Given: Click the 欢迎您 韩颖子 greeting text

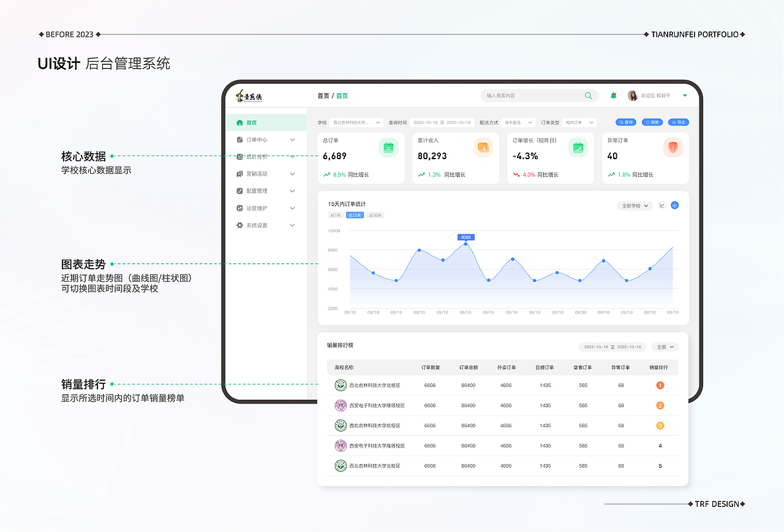Looking at the screenshot, I should coord(655,96).
